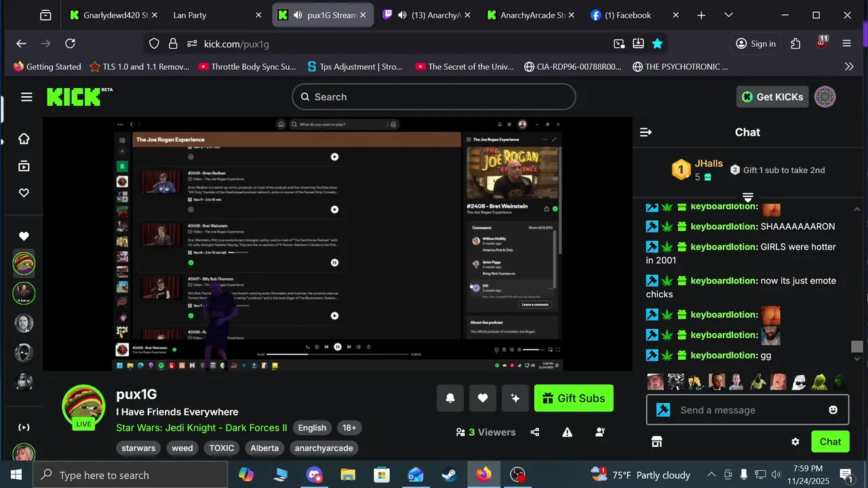Open chat shop icon
Image resolution: width=868 pixels, height=488 pixels.
click(x=656, y=442)
